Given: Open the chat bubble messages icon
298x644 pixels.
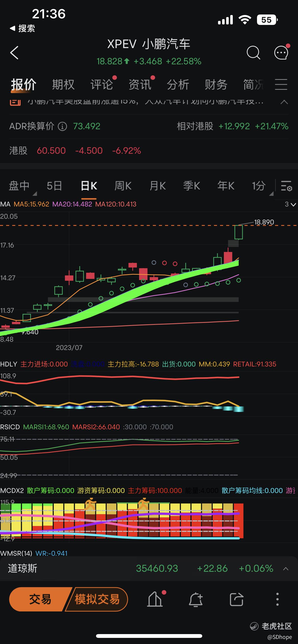Looking at the screenshot, I should click(x=281, y=52).
